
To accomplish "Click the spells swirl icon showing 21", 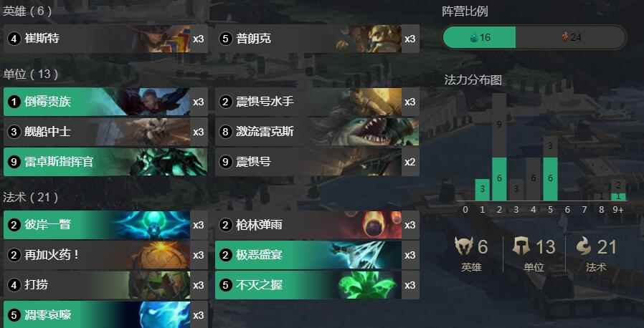I will 584,246.
